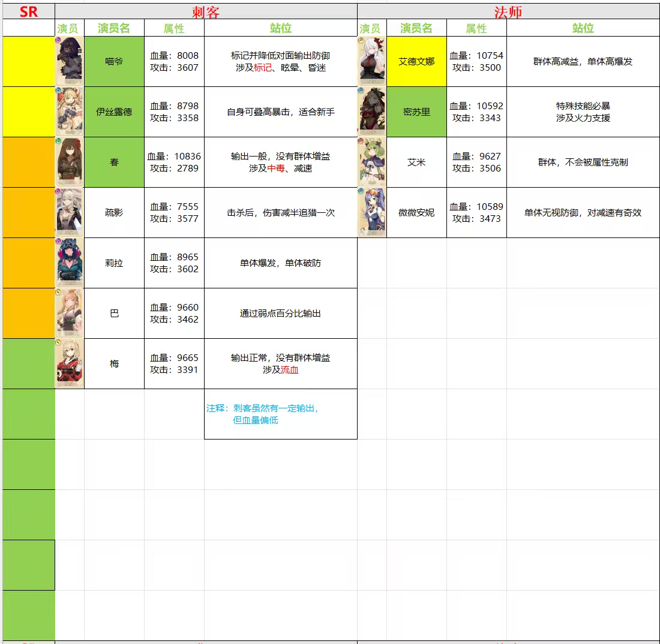
Task: Click 站位 column header under 刺客
Action: pos(281,28)
